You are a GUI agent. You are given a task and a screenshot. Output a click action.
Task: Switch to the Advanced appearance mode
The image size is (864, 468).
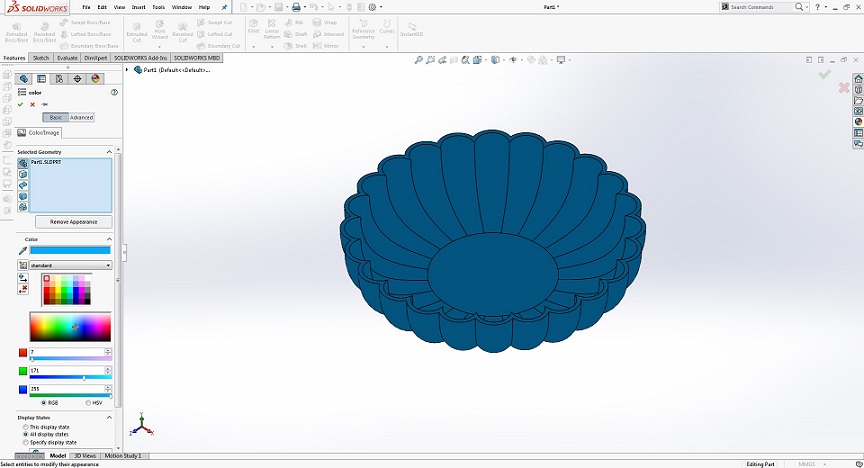82,118
